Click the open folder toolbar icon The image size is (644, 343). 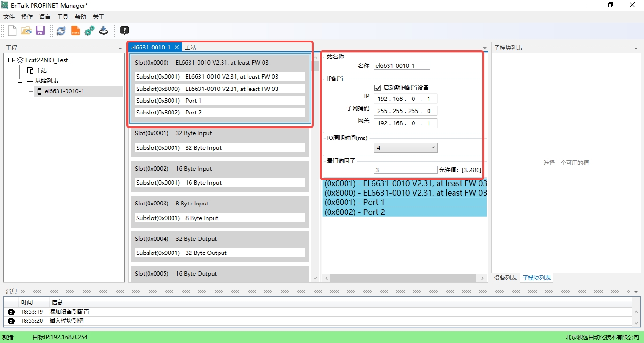click(x=26, y=31)
